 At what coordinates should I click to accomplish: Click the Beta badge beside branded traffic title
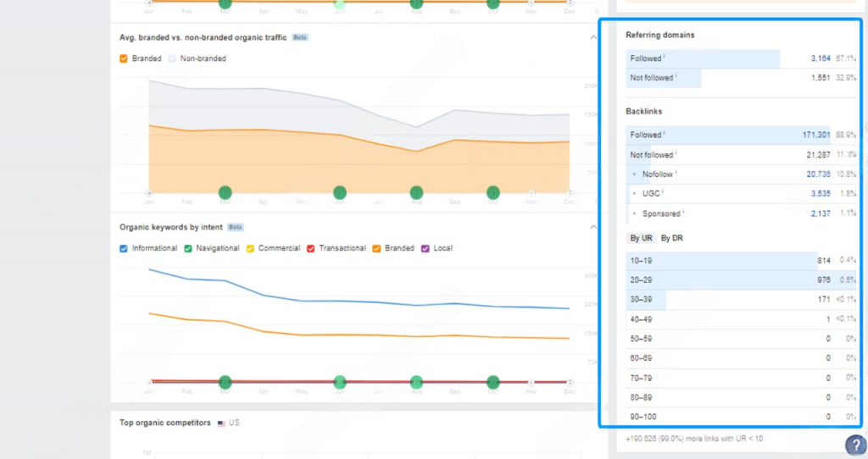(300, 37)
